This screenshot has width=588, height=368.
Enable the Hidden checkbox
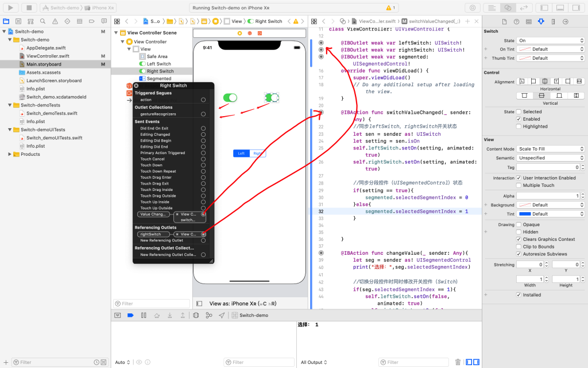(x=519, y=232)
